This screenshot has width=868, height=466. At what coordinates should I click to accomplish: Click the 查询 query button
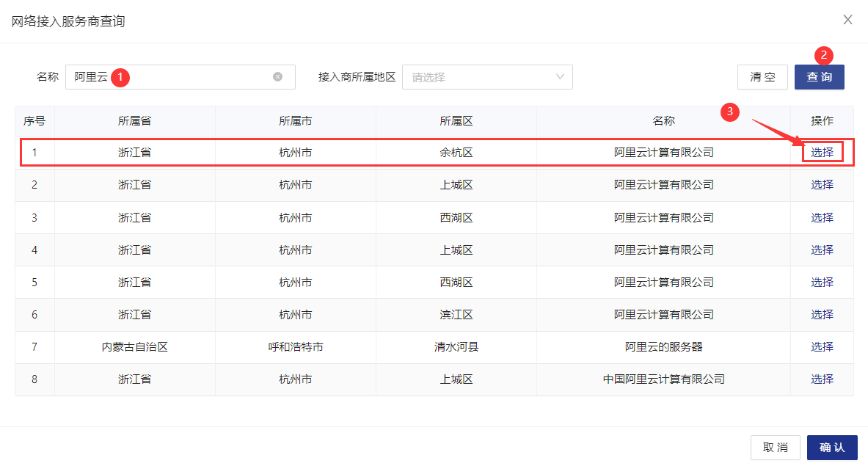pyautogui.click(x=819, y=76)
